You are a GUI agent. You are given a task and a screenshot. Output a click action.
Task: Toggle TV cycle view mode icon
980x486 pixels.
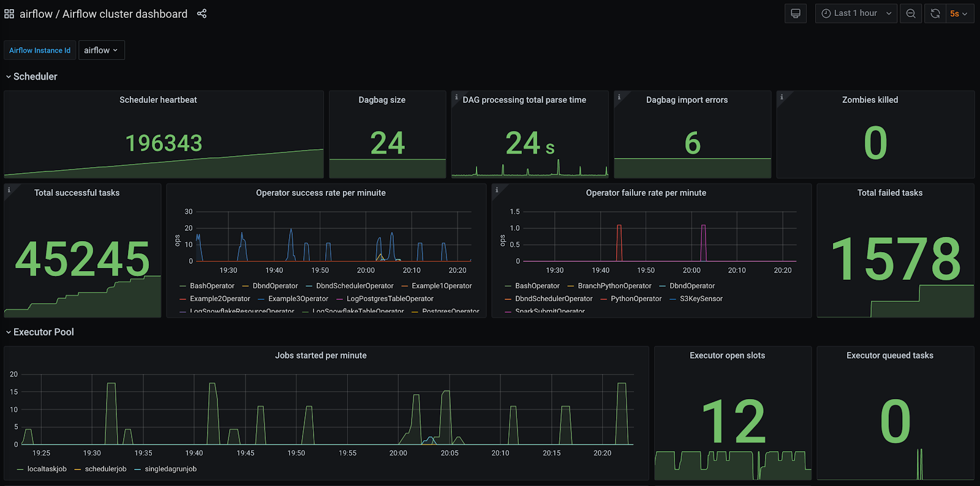796,13
